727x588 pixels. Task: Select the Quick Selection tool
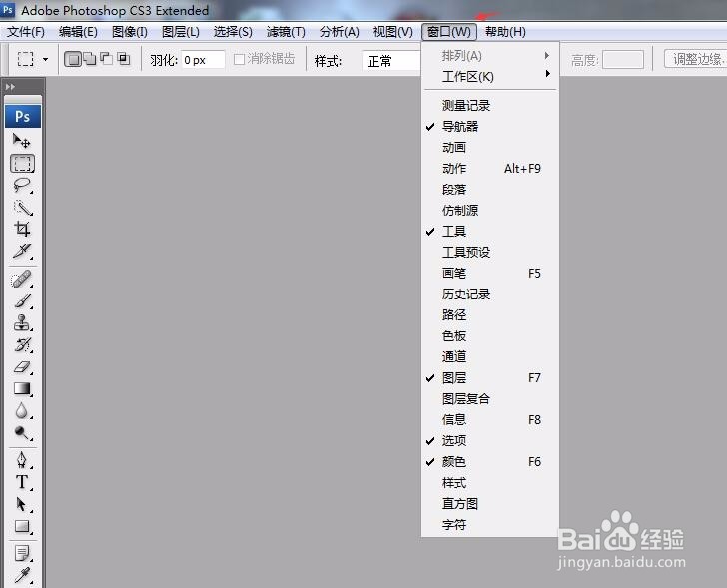tap(22, 207)
